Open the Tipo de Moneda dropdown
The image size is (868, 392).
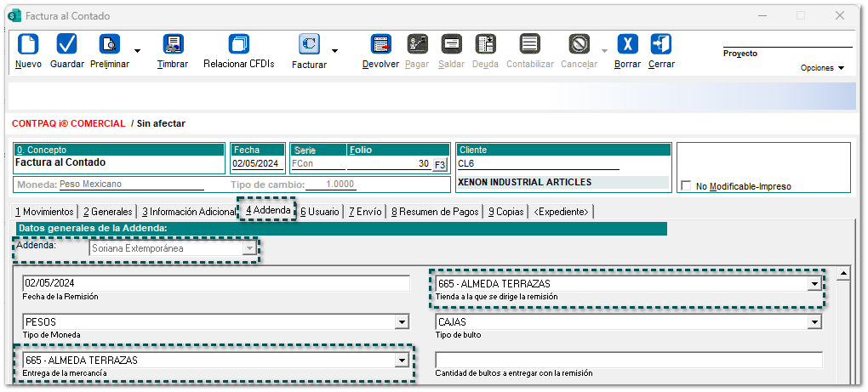click(401, 322)
